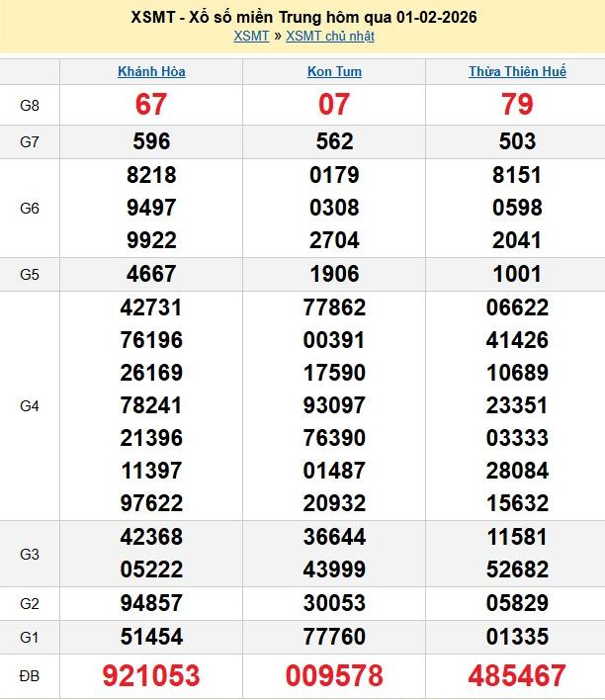Image resolution: width=605 pixels, height=700 pixels.
Task: Click G2 number 05829
Action: [517, 603]
